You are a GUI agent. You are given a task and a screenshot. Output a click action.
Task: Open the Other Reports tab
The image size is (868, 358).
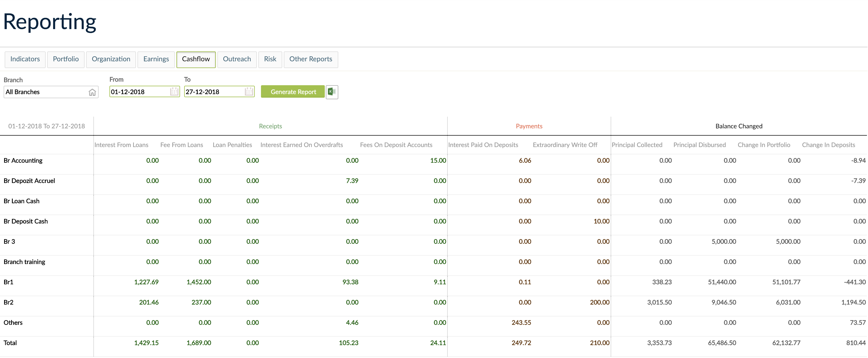311,59
